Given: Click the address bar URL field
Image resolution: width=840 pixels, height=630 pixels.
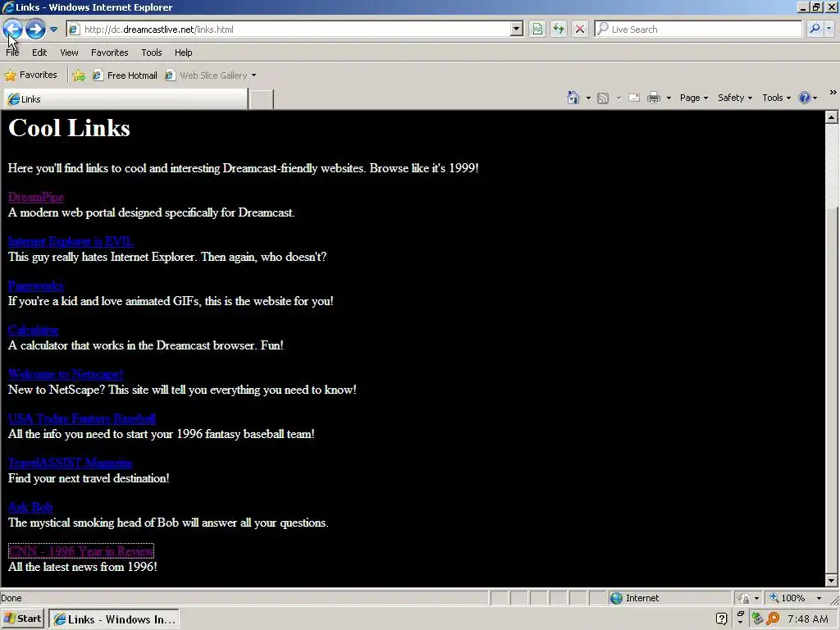Looking at the screenshot, I should pyautogui.click(x=296, y=29).
